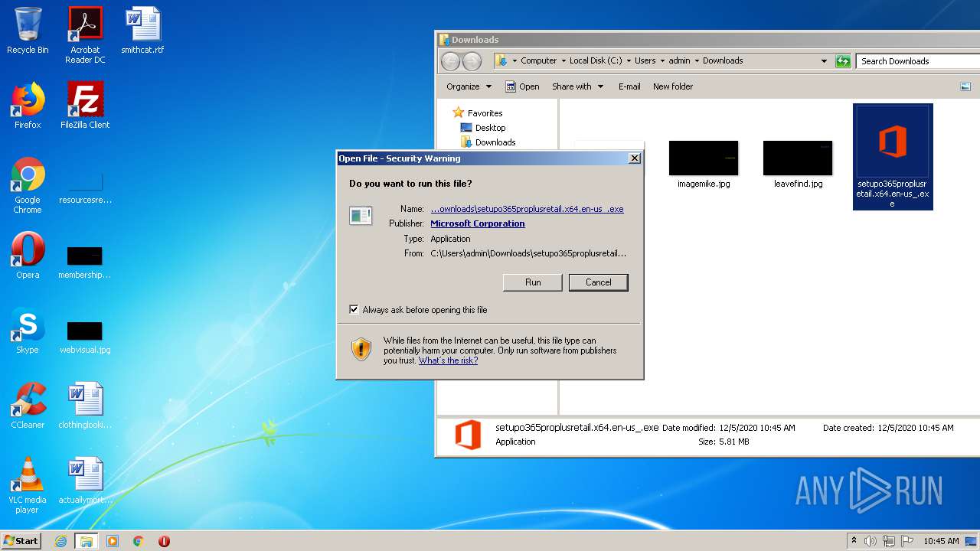The height and width of the screenshot is (551, 980).
Task: Launch Google Chrome desktop shortcut
Action: click(x=28, y=185)
